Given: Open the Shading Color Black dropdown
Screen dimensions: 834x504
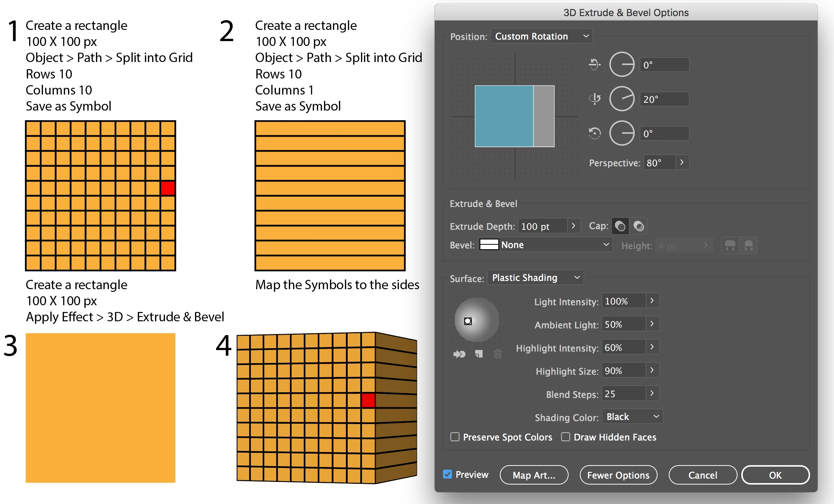Looking at the screenshot, I should point(632,417).
